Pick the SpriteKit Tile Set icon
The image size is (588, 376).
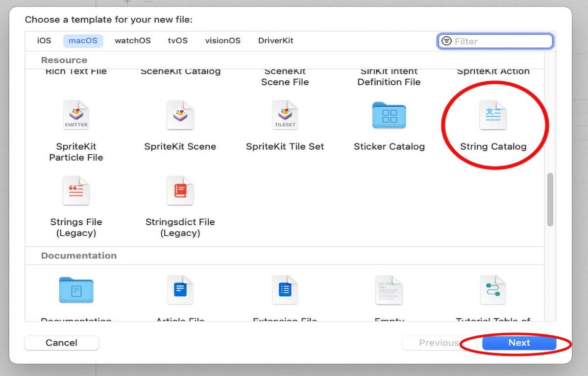tap(285, 116)
